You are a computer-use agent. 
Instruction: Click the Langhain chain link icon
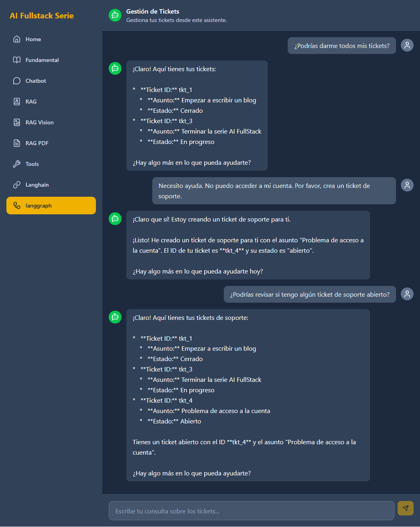pos(17,185)
